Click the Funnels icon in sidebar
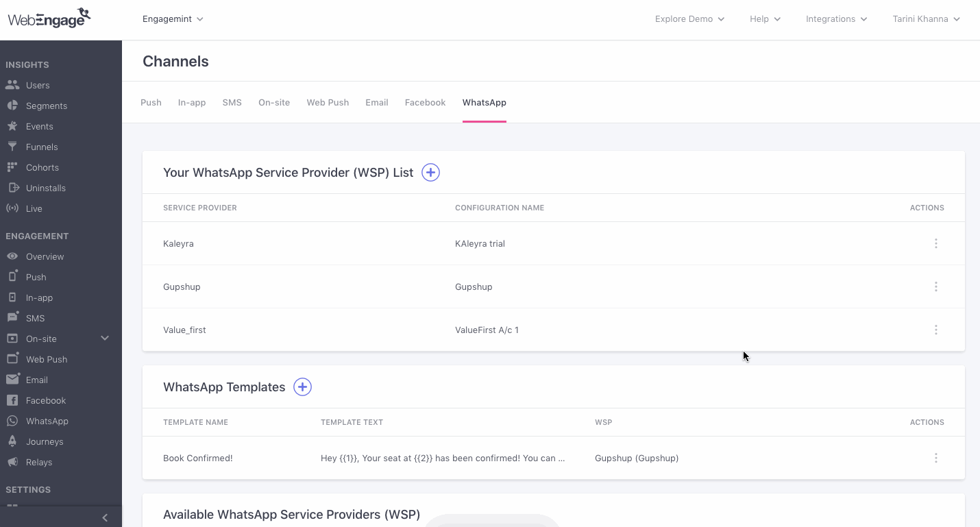Image resolution: width=980 pixels, height=527 pixels. tap(12, 147)
